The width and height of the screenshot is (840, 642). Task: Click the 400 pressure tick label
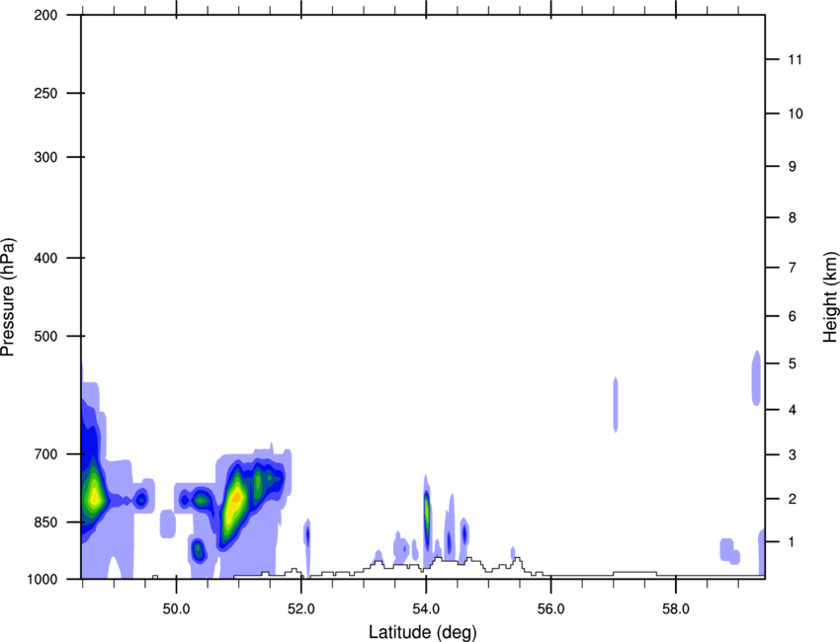[x=45, y=258]
